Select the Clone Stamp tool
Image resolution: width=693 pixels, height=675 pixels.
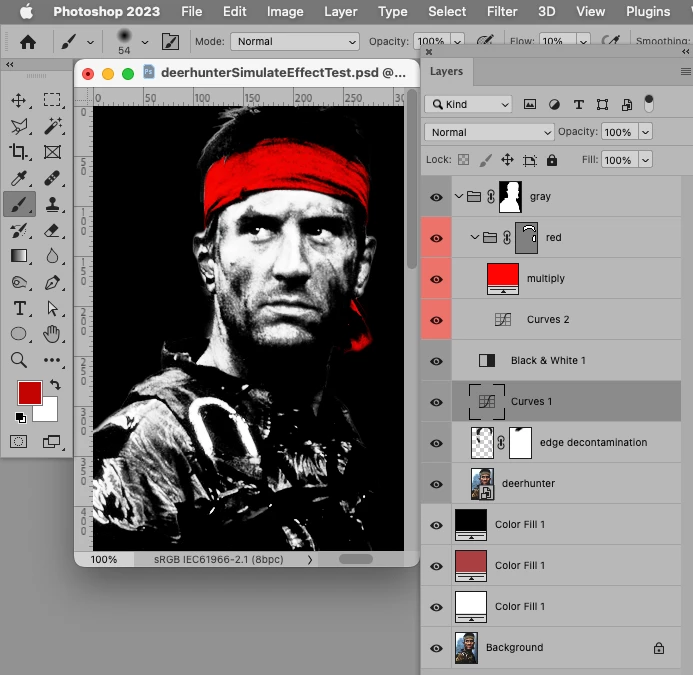pyautogui.click(x=52, y=204)
